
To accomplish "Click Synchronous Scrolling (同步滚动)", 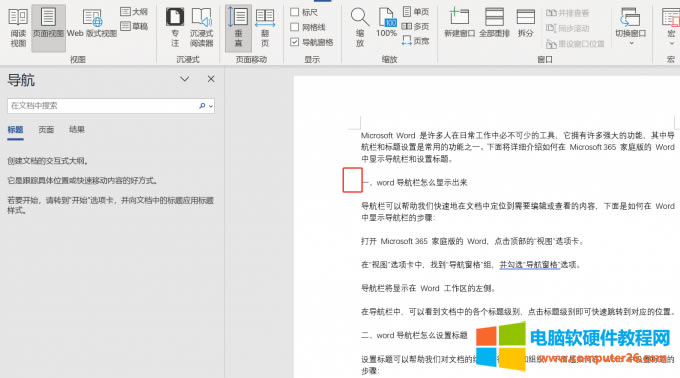I will click(567, 28).
